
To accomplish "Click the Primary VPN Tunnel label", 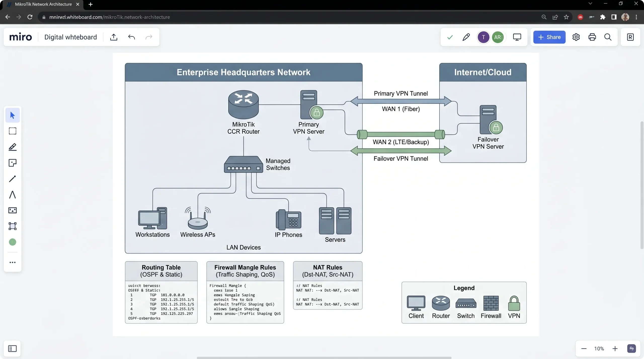I will 401,93.
